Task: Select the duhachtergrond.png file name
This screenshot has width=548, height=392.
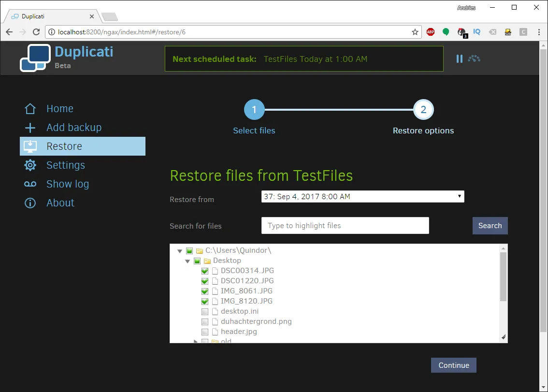Action: click(256, 321)
